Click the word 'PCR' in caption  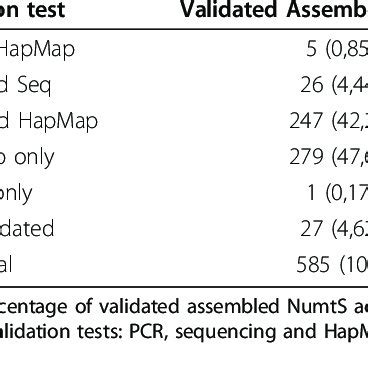150,332
